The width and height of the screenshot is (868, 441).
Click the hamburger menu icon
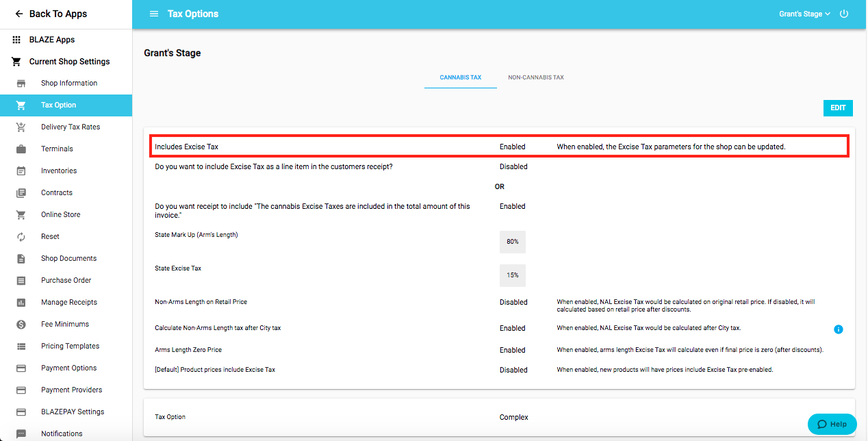pos(154,14)
